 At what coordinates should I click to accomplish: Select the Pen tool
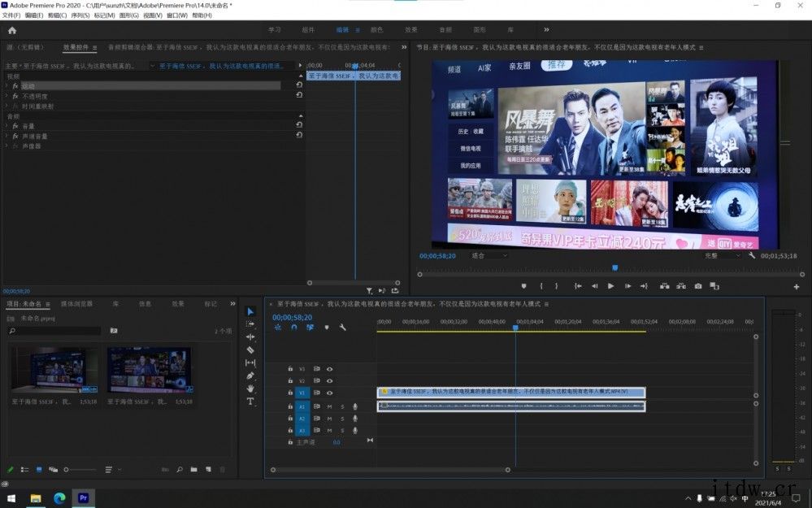click(x=250, y=376)
